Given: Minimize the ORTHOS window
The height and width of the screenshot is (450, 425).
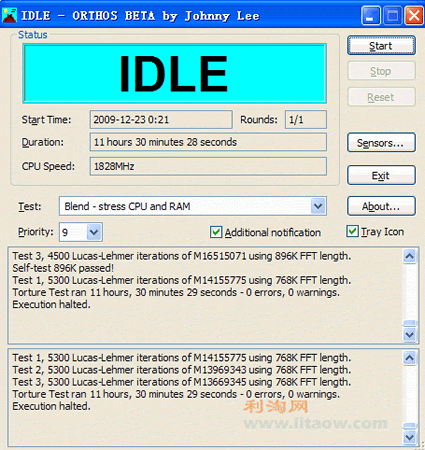Looking at the screenshot, I should [x=371, y=16].
